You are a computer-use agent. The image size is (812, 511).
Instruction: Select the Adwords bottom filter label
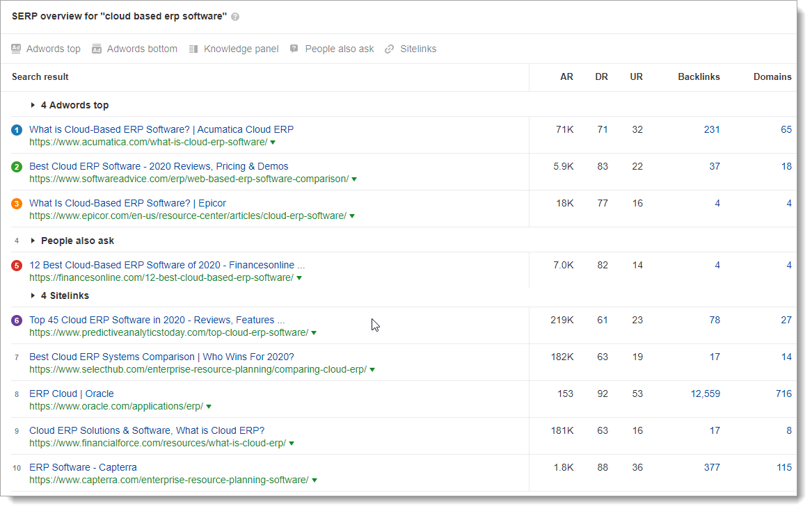coord(142,49)
